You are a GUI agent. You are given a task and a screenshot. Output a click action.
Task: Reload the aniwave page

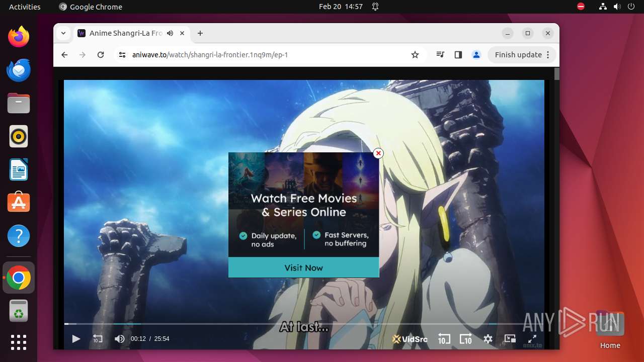(101, 55)
